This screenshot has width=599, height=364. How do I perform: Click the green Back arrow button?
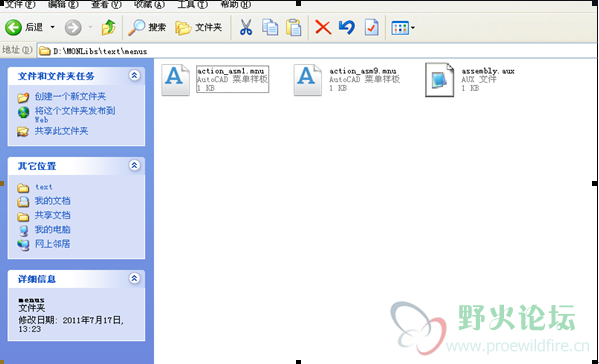13,28
